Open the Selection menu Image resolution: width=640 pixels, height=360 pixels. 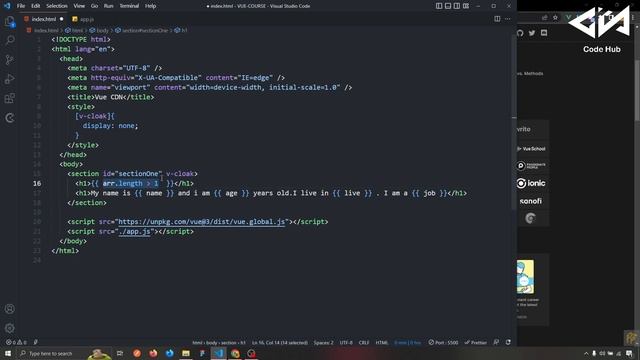[57, 6]
